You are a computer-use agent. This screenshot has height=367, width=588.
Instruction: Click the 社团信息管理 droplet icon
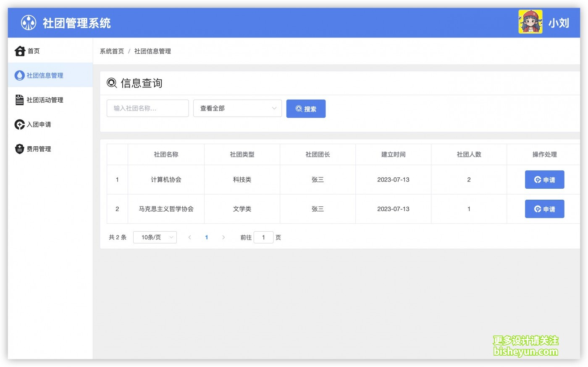point(19,76)
